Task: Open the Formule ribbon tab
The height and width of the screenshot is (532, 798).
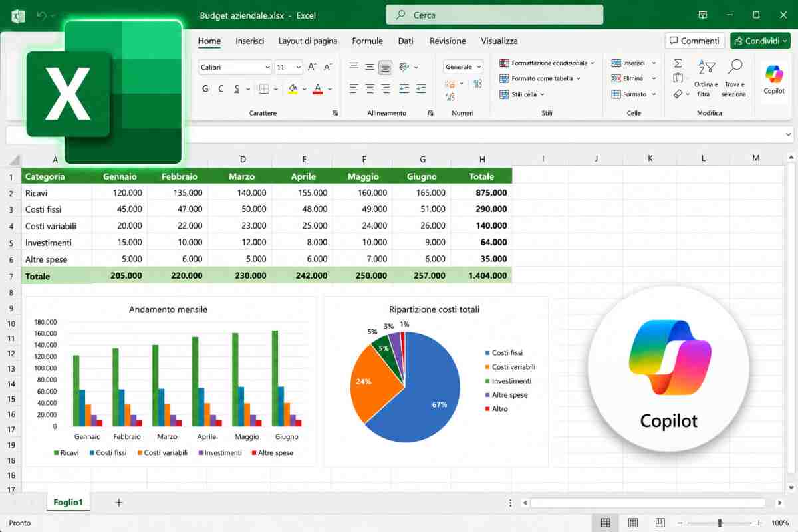Action: tap(367, 41)
